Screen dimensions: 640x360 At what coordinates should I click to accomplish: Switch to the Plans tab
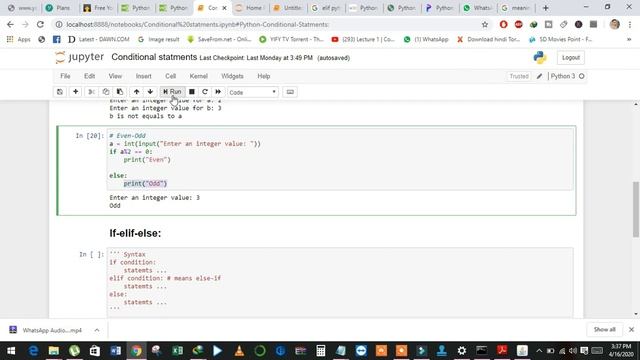pyautogui.click(x=60, y=8)
